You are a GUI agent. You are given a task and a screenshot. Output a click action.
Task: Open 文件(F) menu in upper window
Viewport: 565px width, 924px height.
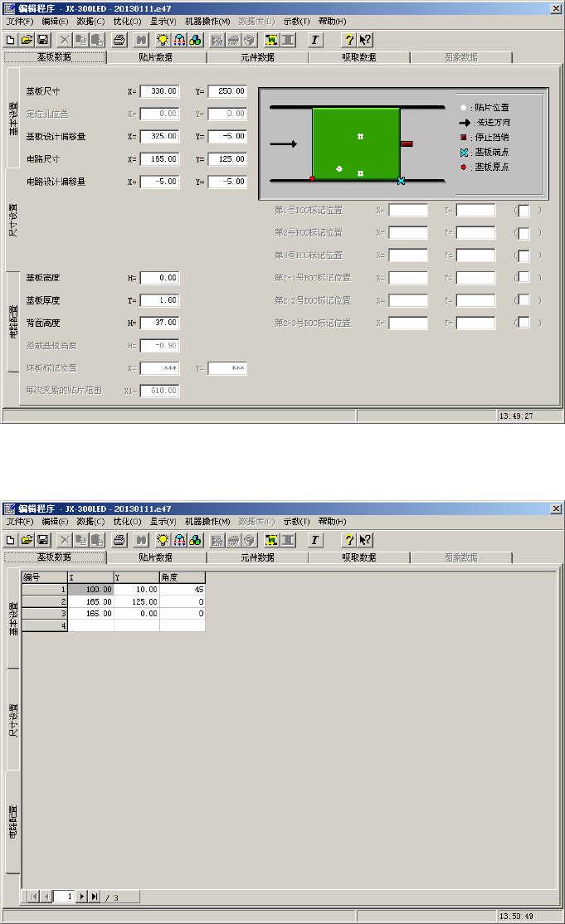[x=20, y=22]
